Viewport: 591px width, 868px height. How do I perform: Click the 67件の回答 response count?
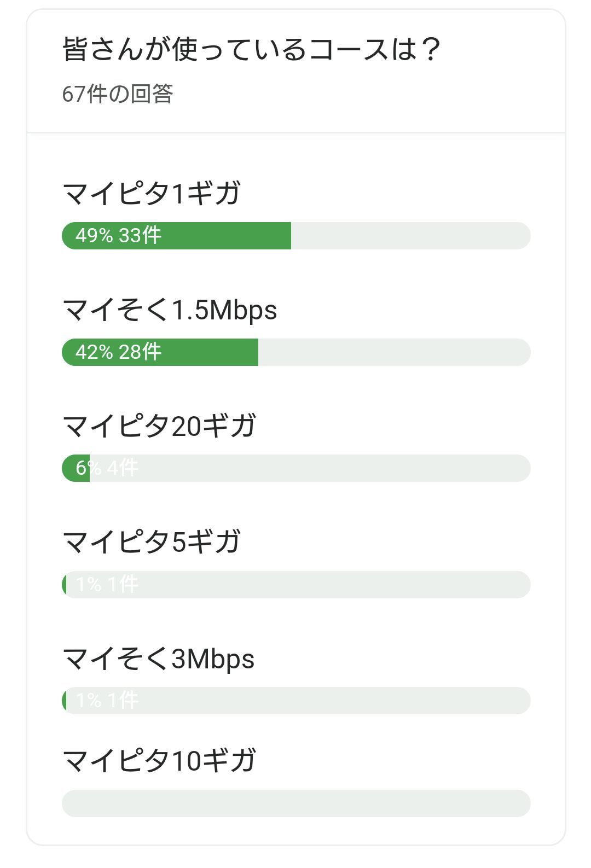[x=118, y=94]
